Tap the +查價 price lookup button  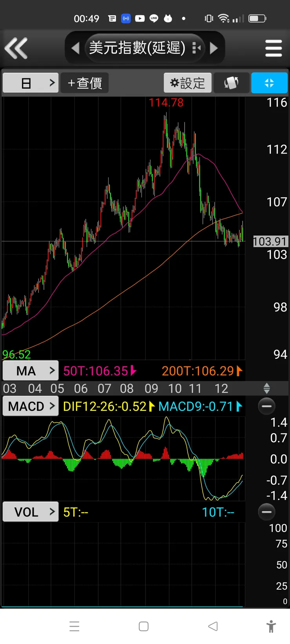point(85,83)
